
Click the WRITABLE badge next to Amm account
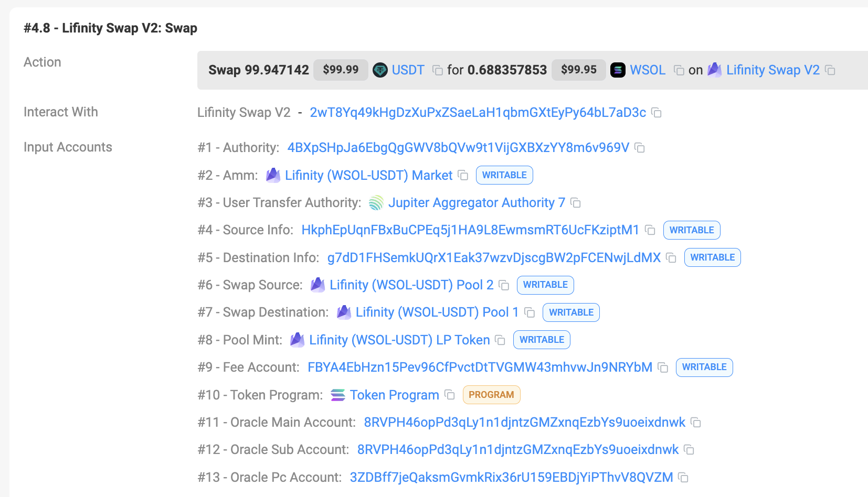pyautogui.click(x=504, y=175)
